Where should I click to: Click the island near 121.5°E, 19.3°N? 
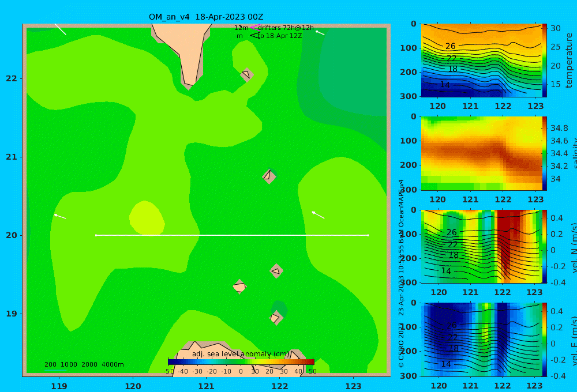(239, 287)
